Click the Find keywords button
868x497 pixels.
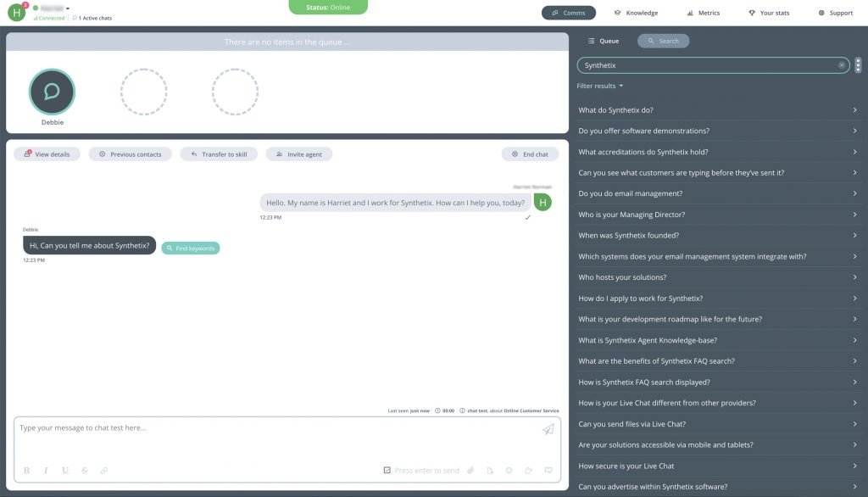coord(191,248)
